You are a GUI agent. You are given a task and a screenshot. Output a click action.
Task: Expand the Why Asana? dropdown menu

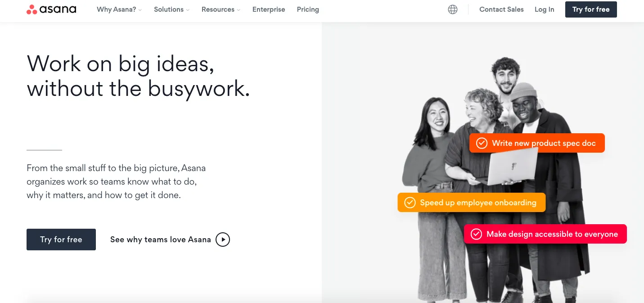tap(119, 9)
